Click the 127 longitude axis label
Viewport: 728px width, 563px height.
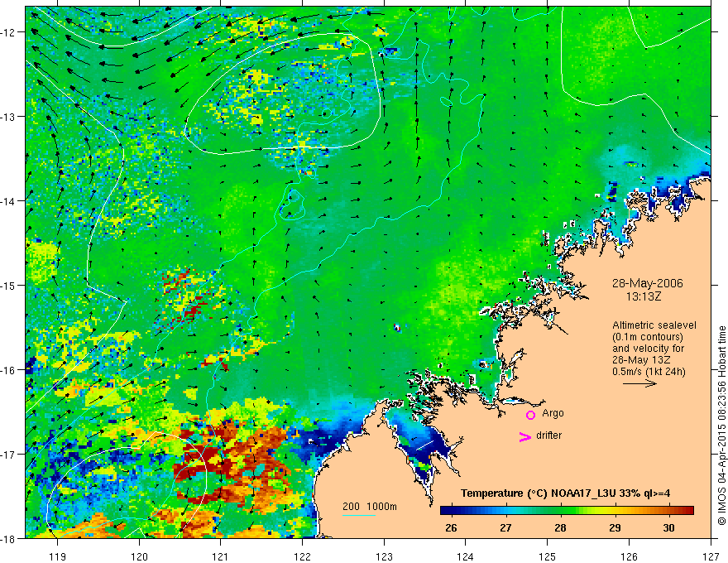711,556
